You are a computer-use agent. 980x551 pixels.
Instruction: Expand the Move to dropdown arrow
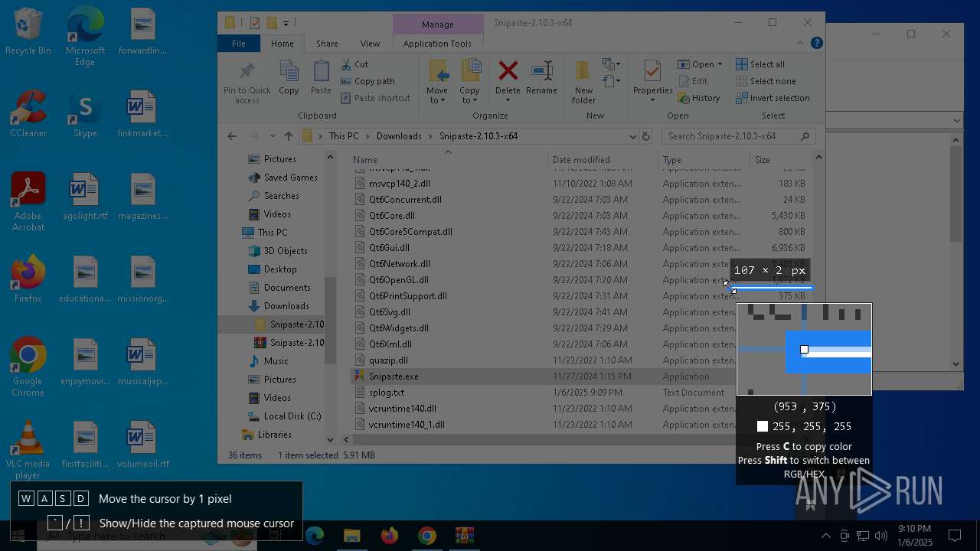pyautogui.click(x=443, y=101)
